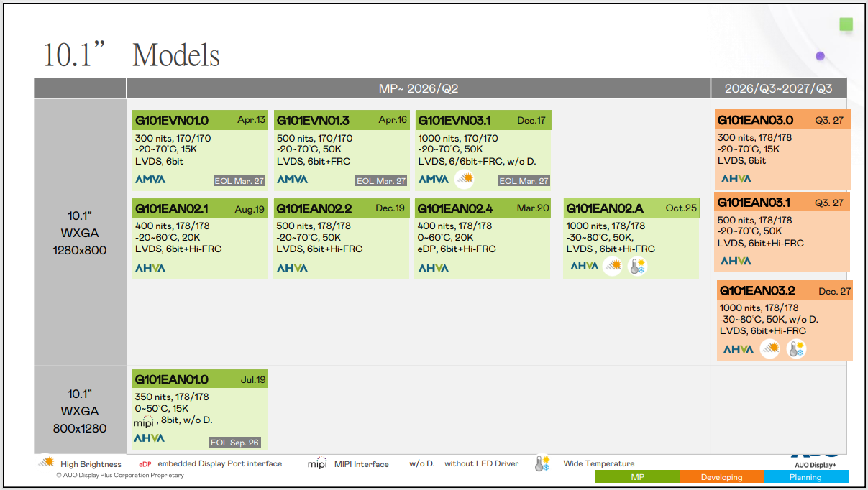Click the G101EVN01.3 model title

tap(313, 120)
